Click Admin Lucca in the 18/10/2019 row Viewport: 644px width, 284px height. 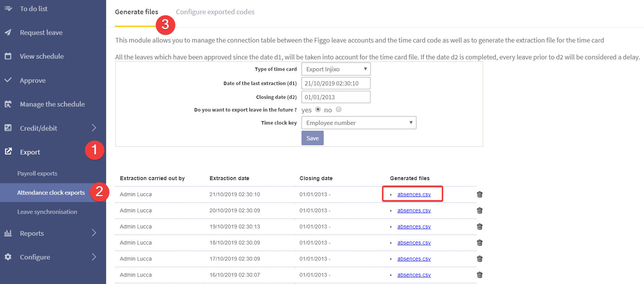136,243
